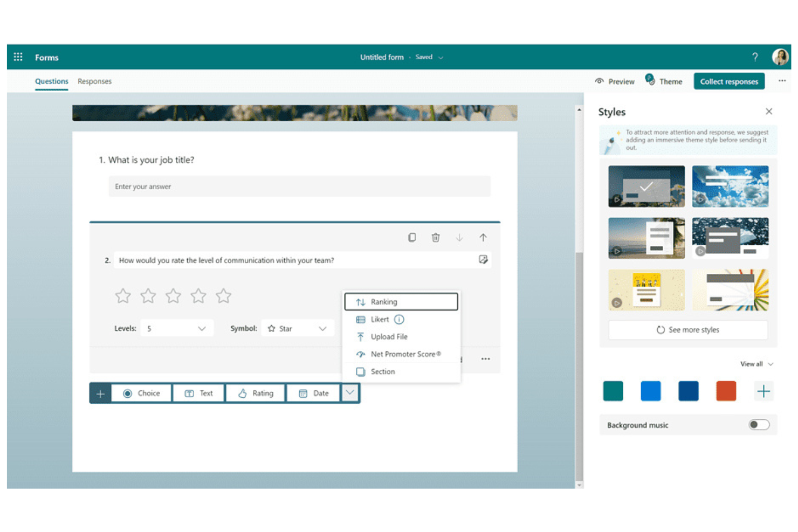Add a new question with the plus icon
The height and width of the screenshot is (532, 798).
[x=100, y=393]
